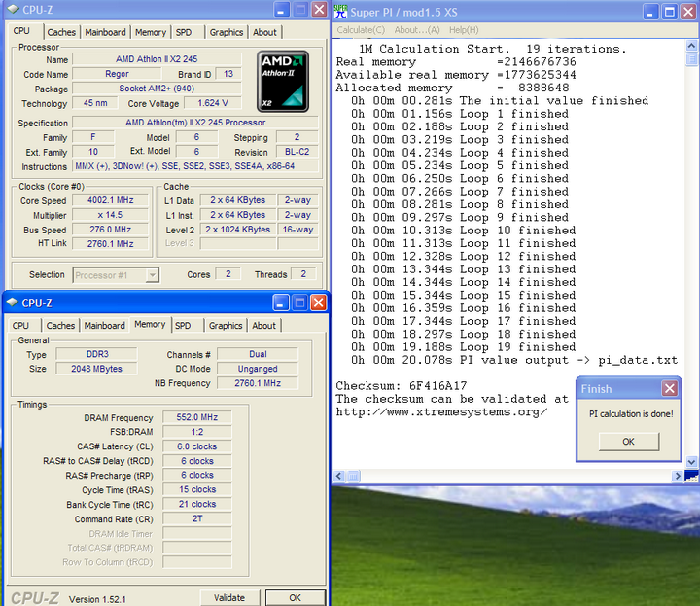Click the Core Speed value 4002.1 MHz
The width and height of the screenshot is (700, 606).
[x=110, y=200]
